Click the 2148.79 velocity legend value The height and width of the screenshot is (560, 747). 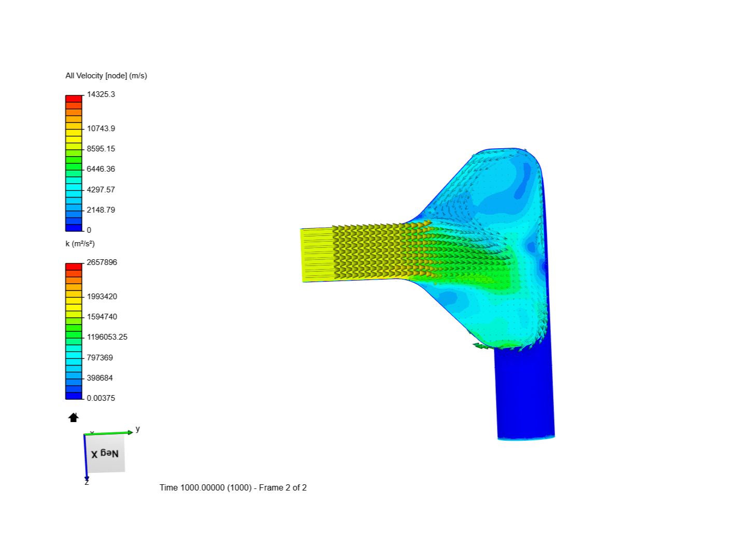(101, 210)
